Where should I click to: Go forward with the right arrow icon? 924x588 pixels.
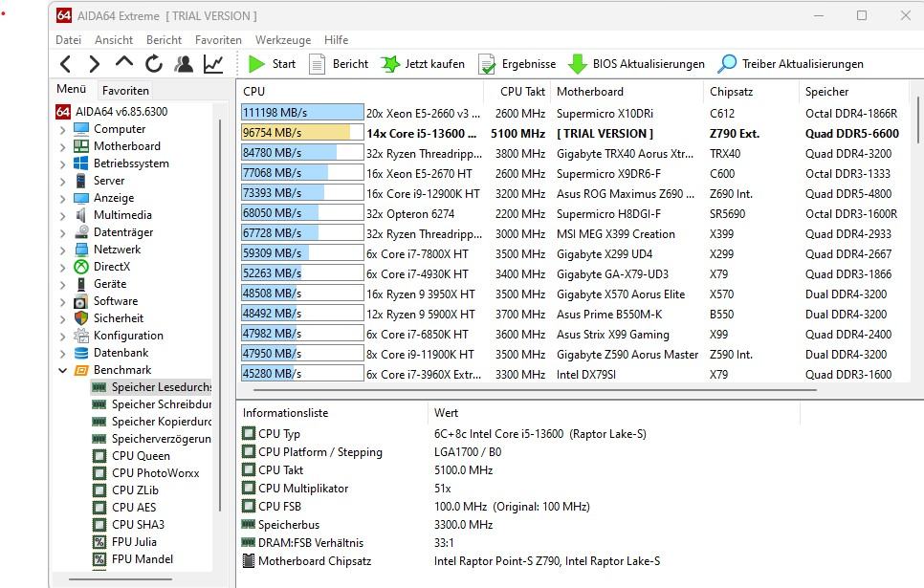click(x=95, y=64)
